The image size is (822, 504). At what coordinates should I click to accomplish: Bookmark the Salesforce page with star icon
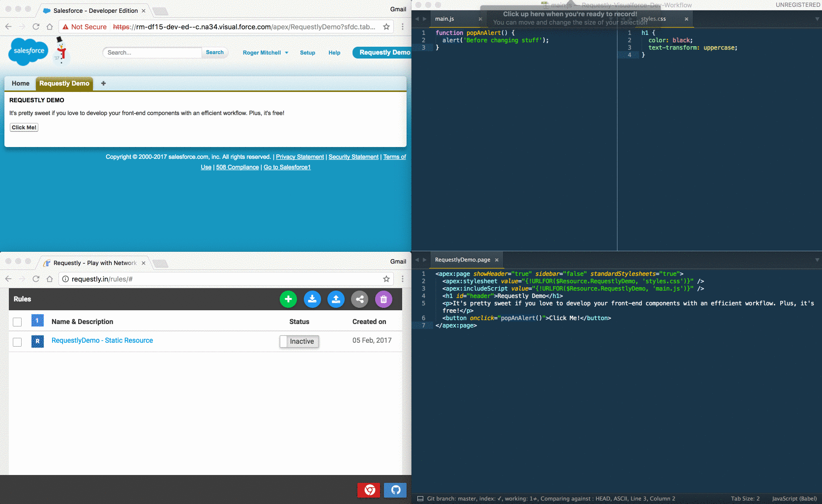[x=386, y=27]
